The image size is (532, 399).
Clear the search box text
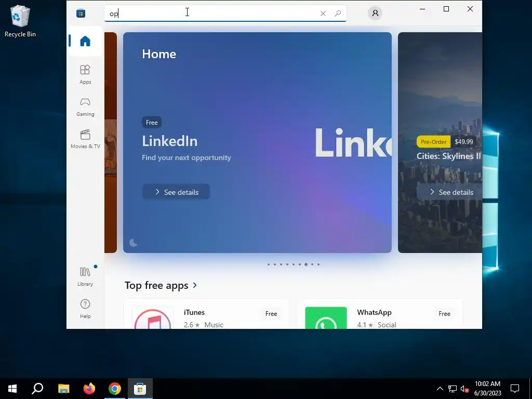323,14
